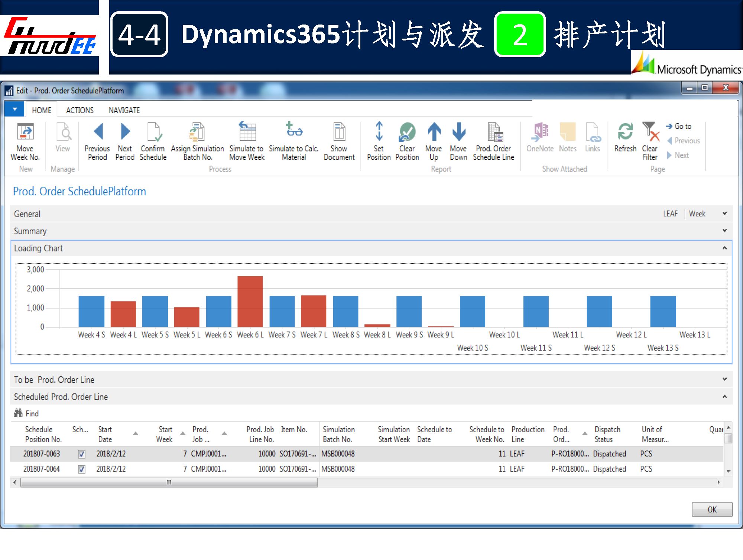This screenshot has width=743, height=560.
Task: Click the Move Down arrow icon
Action: (x=458, y=132)
